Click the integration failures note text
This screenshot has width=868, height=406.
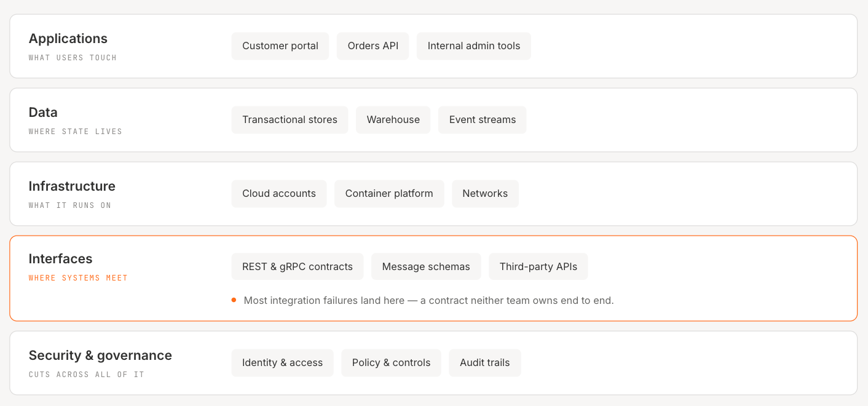pyautogui.click(x=429, y=301)
